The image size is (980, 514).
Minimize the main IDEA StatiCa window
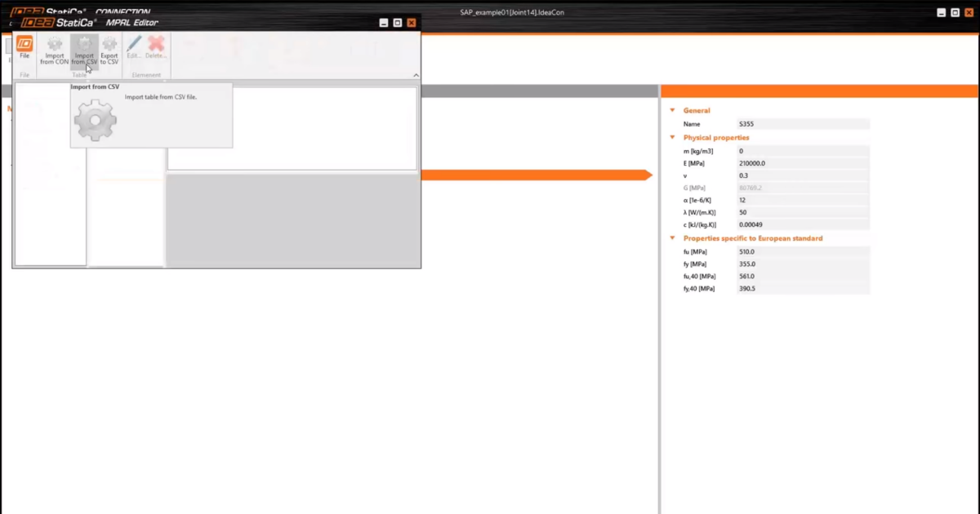tap(942, 13)
